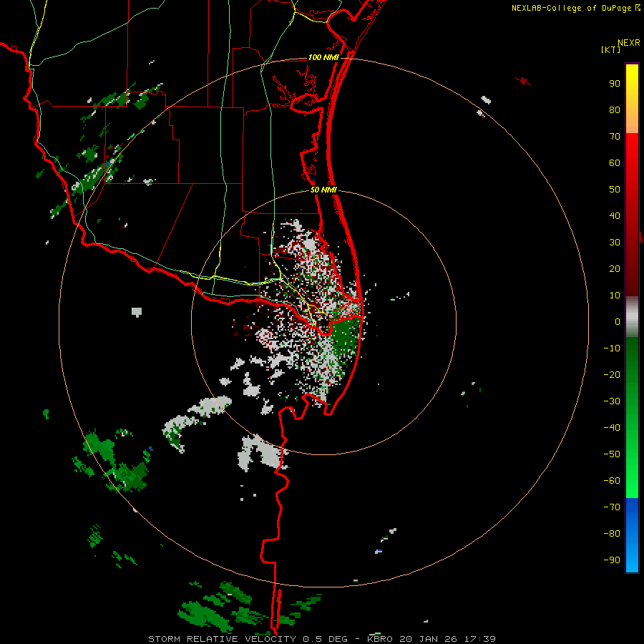Click the 20 JAN 26 date in caption
Image resolution: width=644 pixels, height=644 pixels.
(x=428, y=639)
